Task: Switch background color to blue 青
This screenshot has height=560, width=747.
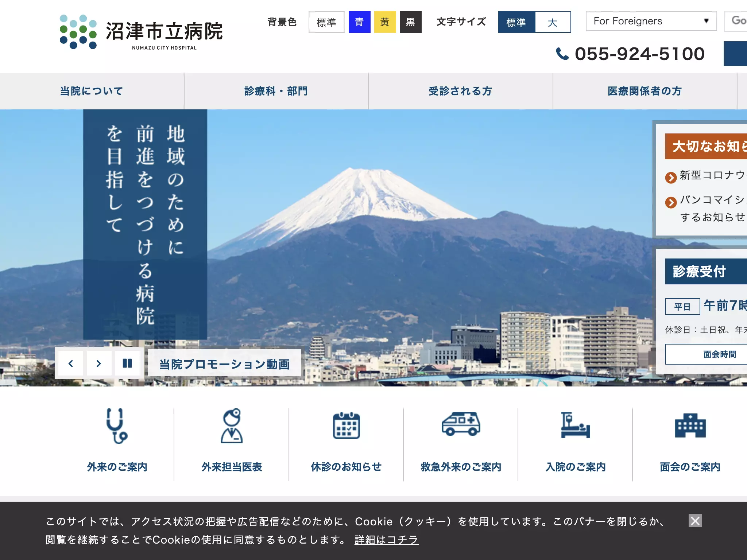Action: pyautogui.click(x=359, y=22)
